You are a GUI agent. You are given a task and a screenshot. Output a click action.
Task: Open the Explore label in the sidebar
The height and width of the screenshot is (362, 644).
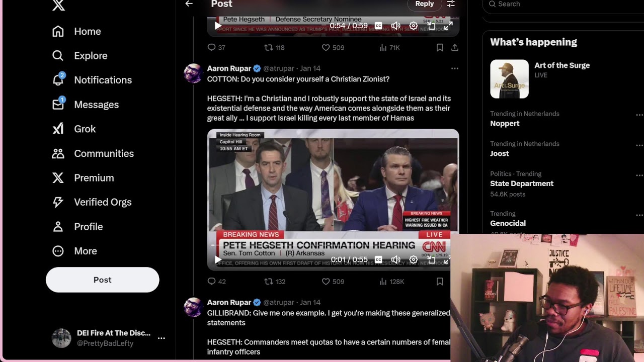tap(91, 56)
